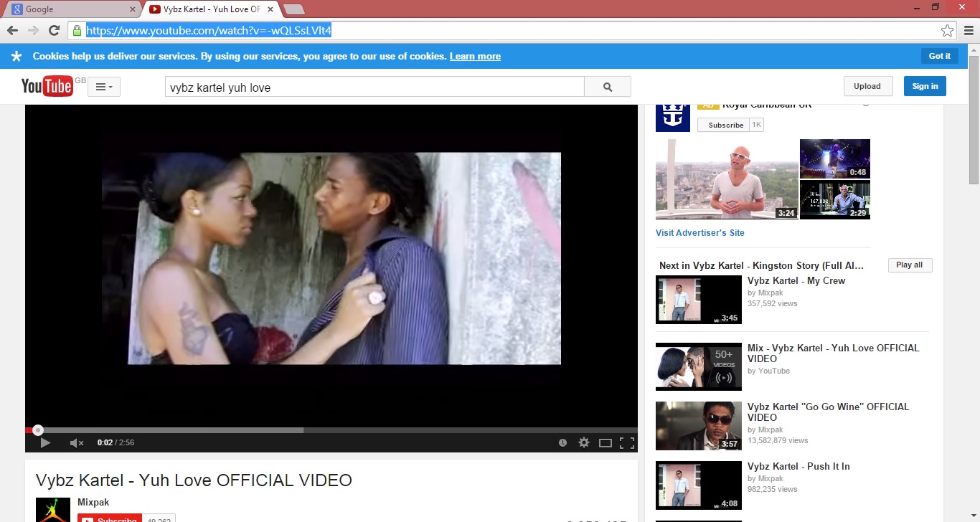Click the YouTube logo

[47, 86]
